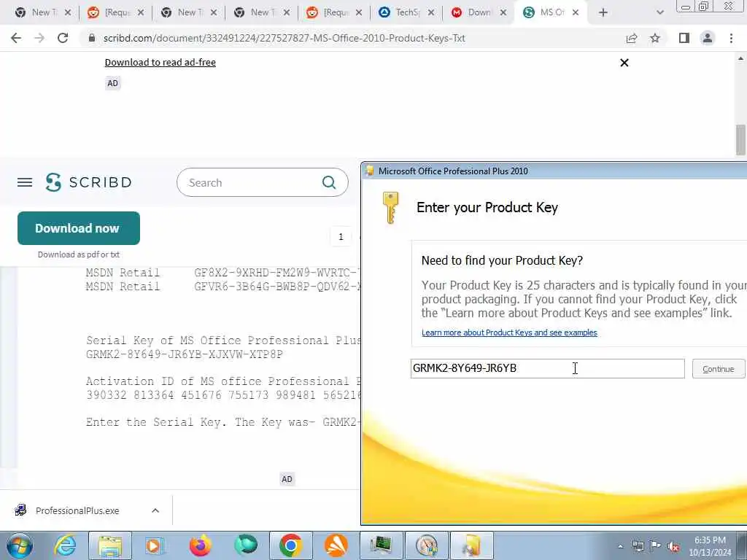Screen dimensions: 747x560
Task: Click the browser forward arrow
Action: click(39, 38)
